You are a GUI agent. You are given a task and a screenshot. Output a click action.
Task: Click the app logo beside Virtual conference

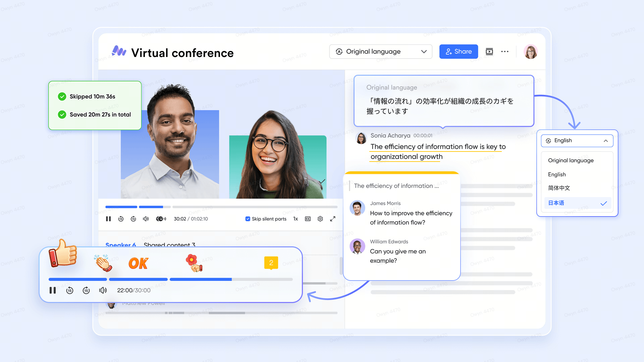119,51
